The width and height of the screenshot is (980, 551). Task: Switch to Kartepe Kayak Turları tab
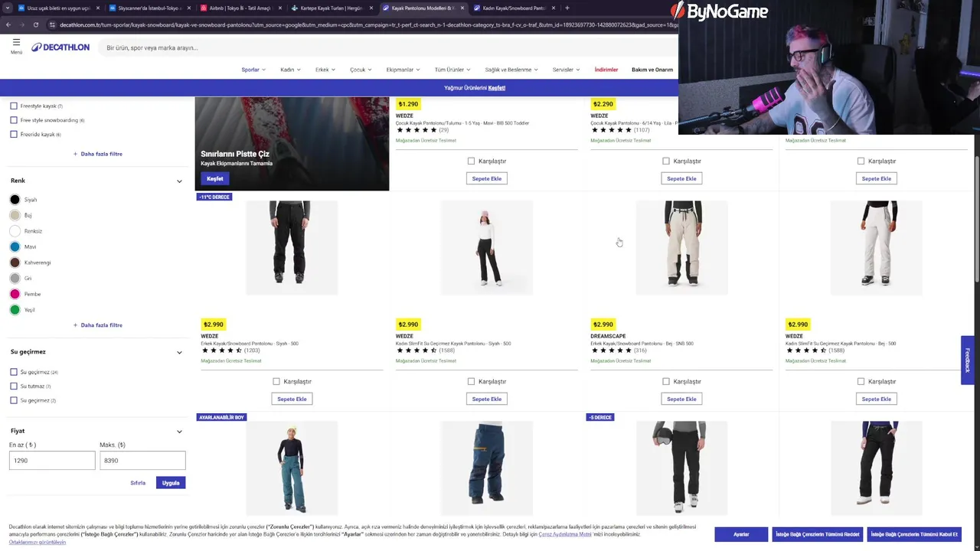click(332, 8)
